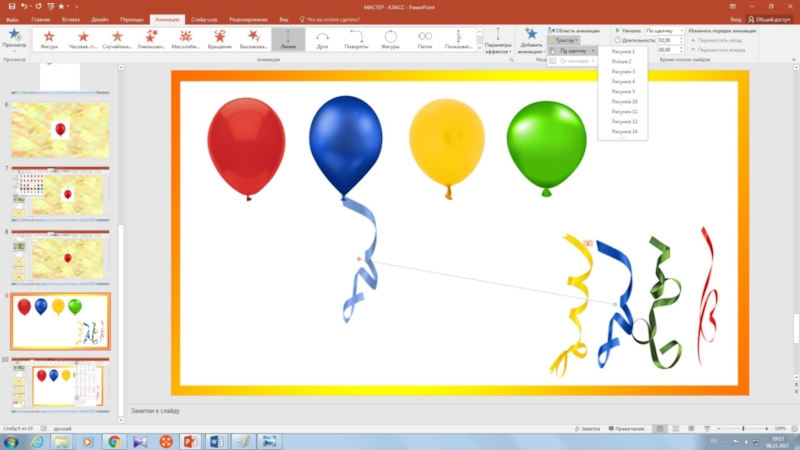Toggle the Область анимации pane
800x450 pixels.
574,31
